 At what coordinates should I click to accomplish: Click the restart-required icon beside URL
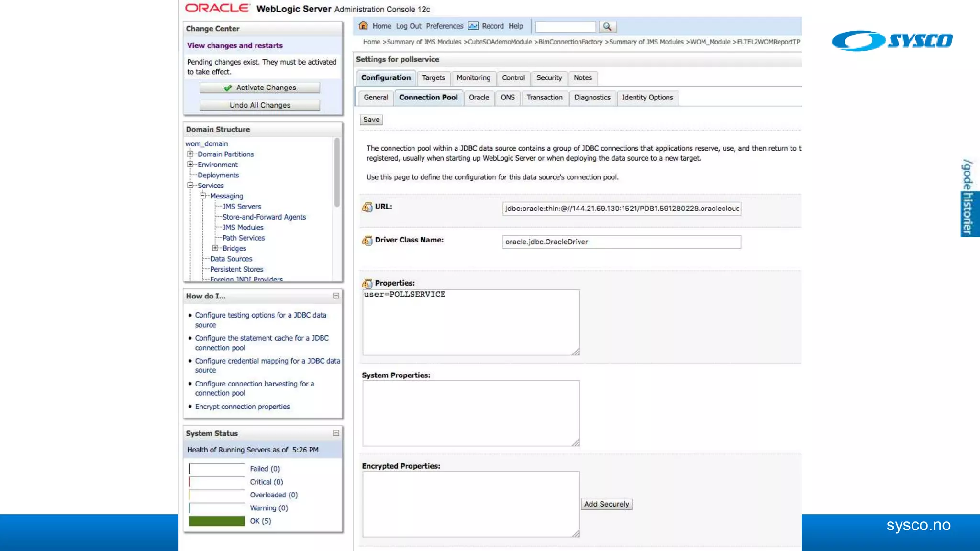(x=367, y=207)
